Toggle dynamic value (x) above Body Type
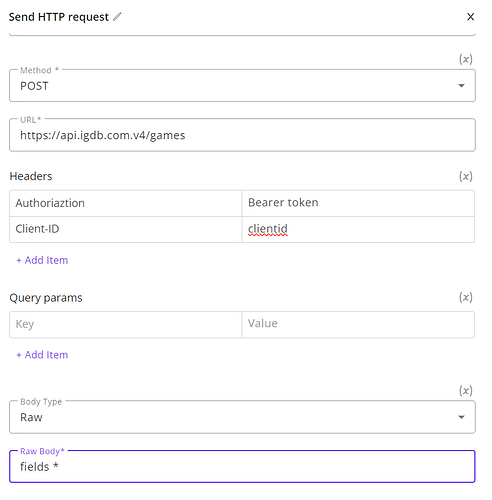492x500 pixels. 466,390
